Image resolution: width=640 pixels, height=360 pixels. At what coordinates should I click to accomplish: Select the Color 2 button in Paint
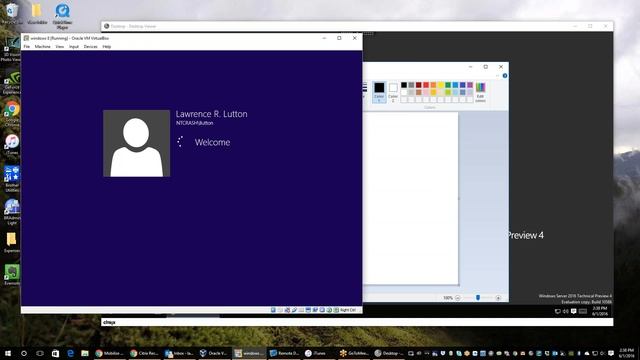click(x=393, y=92)
